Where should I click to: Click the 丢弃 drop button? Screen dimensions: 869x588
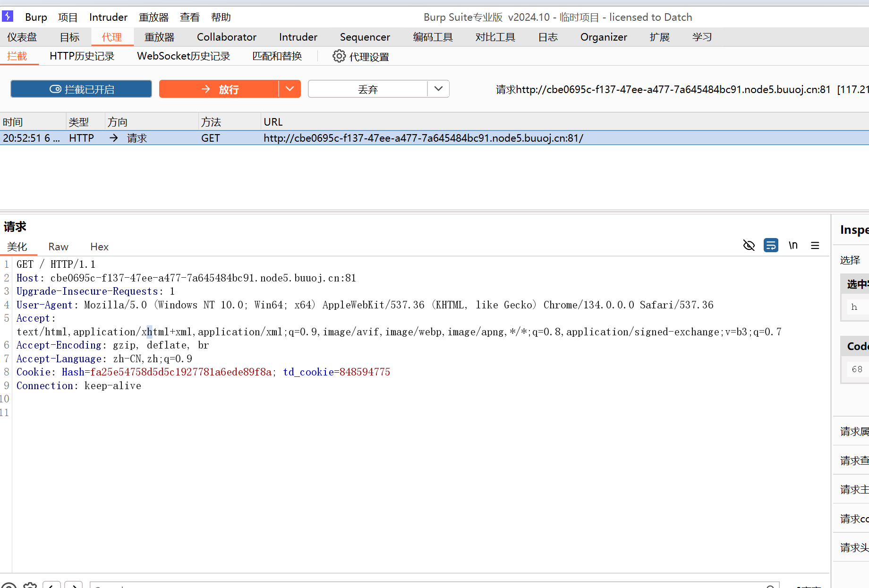click(367, 89)
